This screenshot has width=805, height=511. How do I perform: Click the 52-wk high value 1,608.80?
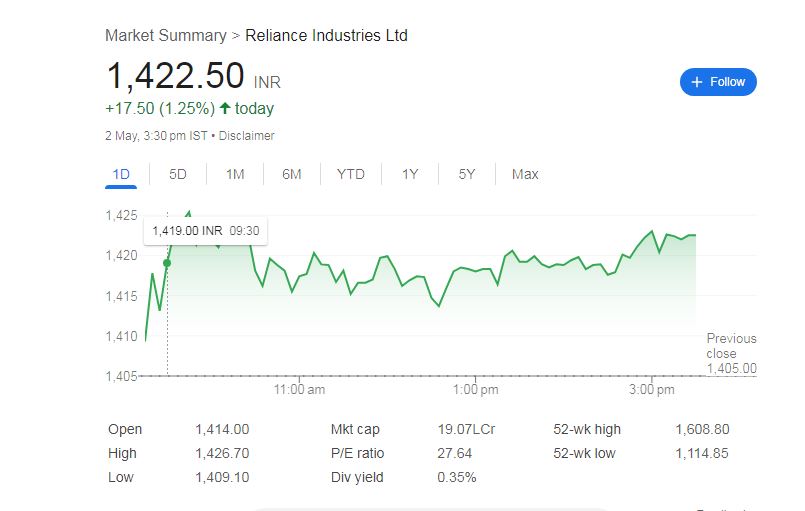click(x=702, y=429)
